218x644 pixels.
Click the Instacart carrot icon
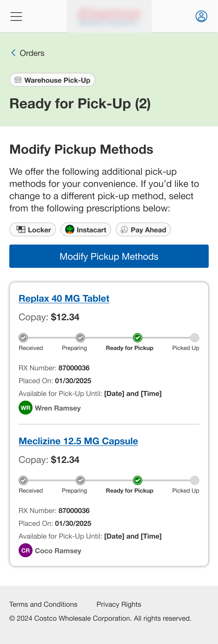coord(70,229)
